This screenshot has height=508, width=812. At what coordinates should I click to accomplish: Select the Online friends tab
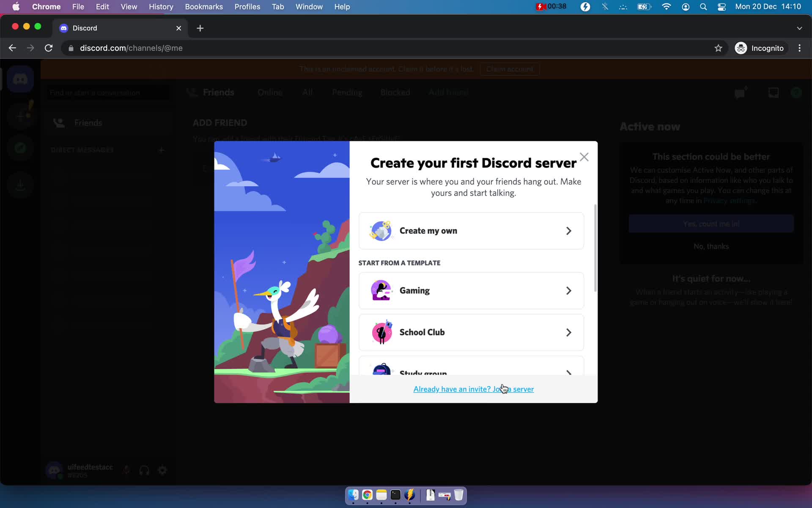(x=269, y=92)
